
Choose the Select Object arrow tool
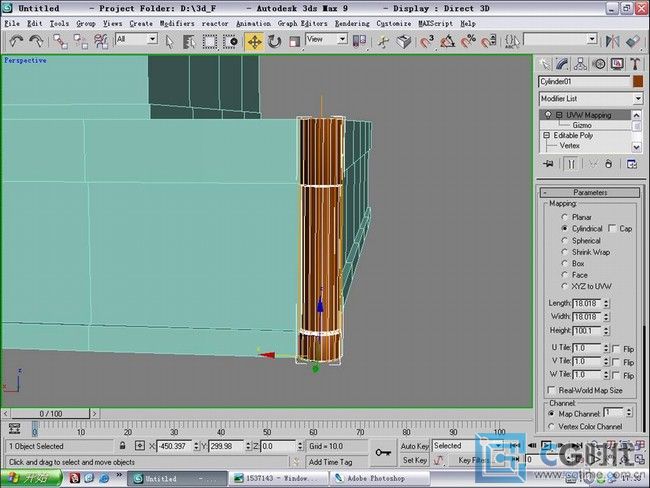click(169, 42)
